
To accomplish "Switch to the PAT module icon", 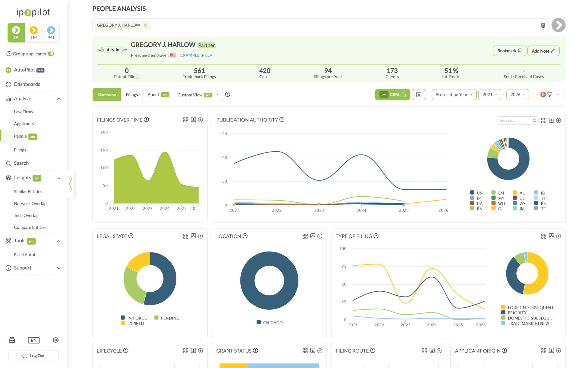I will pyautogui.click(x=51, y=33).
